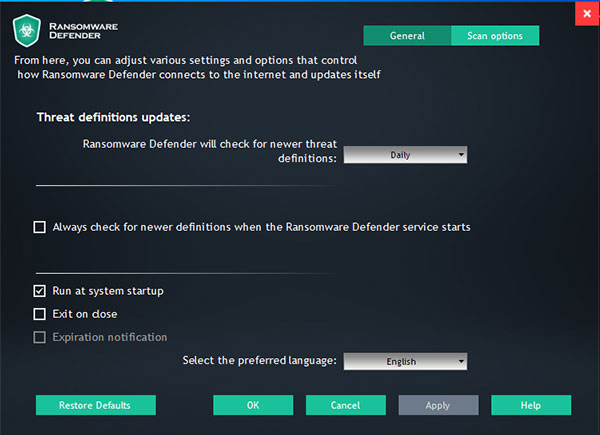Click the greyed Apply button
600x435 pixels.
pos(438,405)
